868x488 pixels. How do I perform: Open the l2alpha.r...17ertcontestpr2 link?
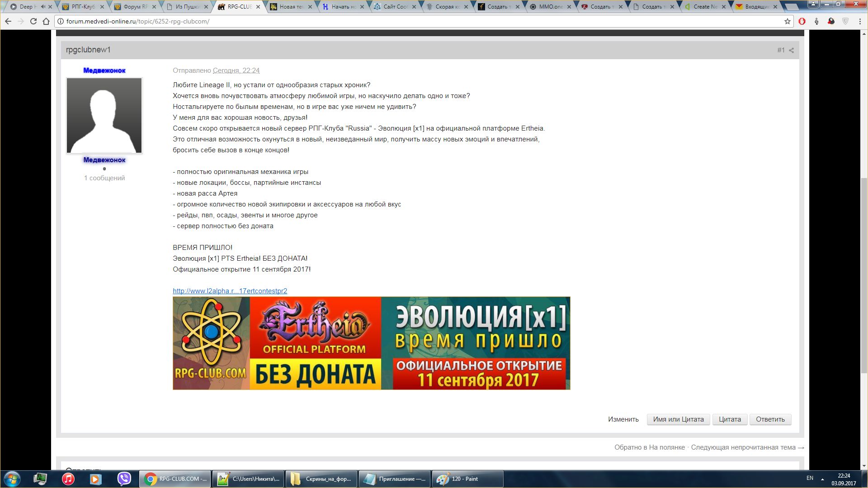pyautogui.click(x=230, y=291)
